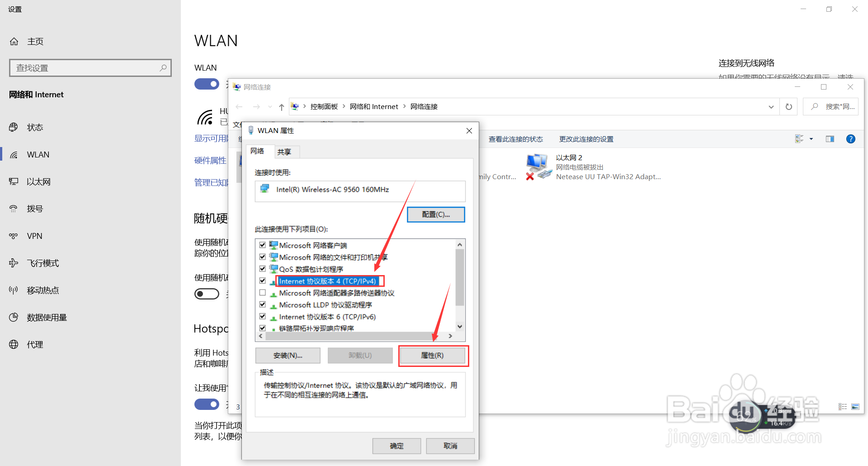
Task: Open 属性(R) for the selected item
Action: click(433, 356)
